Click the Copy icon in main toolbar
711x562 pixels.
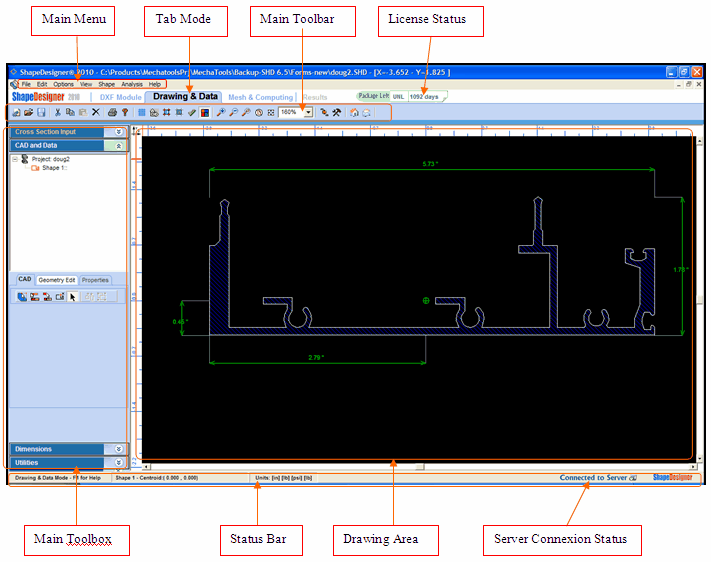click(70, 112)
